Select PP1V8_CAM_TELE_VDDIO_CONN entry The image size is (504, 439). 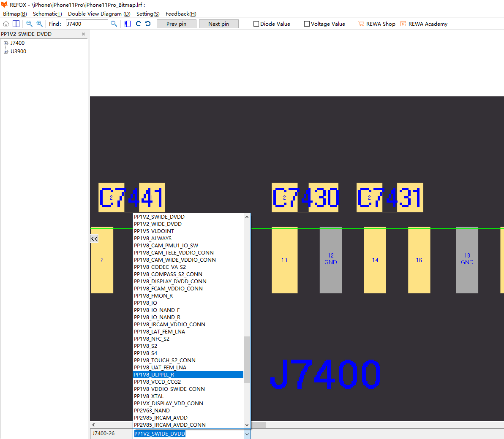pyautogui.click(x=188, y=253)
